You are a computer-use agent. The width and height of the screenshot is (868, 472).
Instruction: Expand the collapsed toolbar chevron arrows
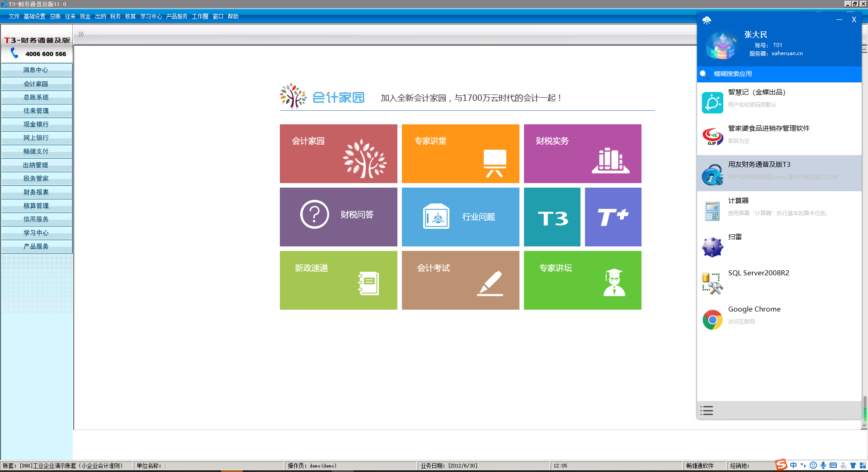pos(81,34)
